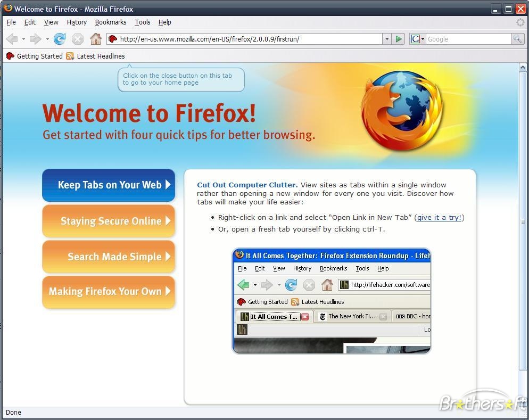This screenshot has height=420, width=529.
Task: Click the 'Cut Out Computer Clutter.' text
Action: coord(247,185)
